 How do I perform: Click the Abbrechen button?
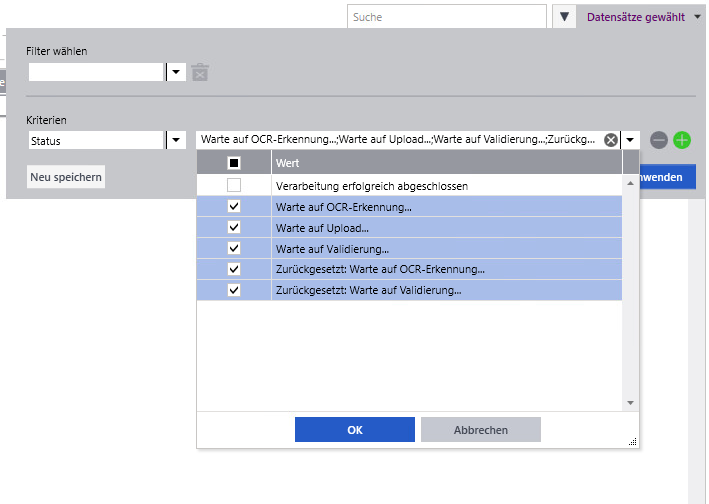click(480, 430)
